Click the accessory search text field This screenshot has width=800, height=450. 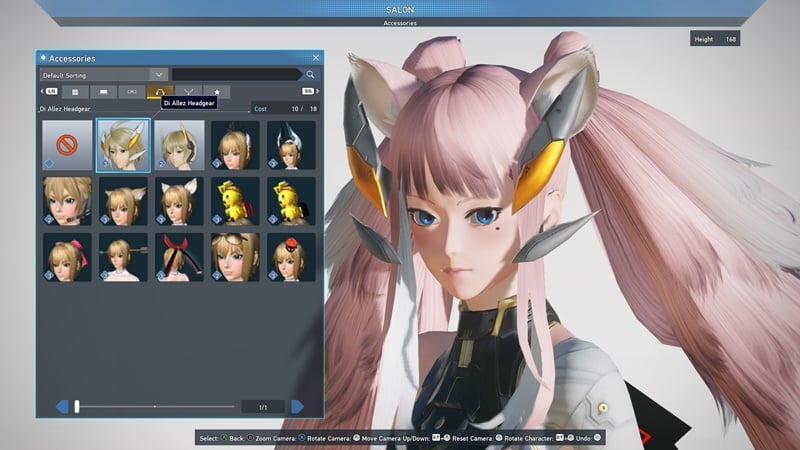click(237, 75)
